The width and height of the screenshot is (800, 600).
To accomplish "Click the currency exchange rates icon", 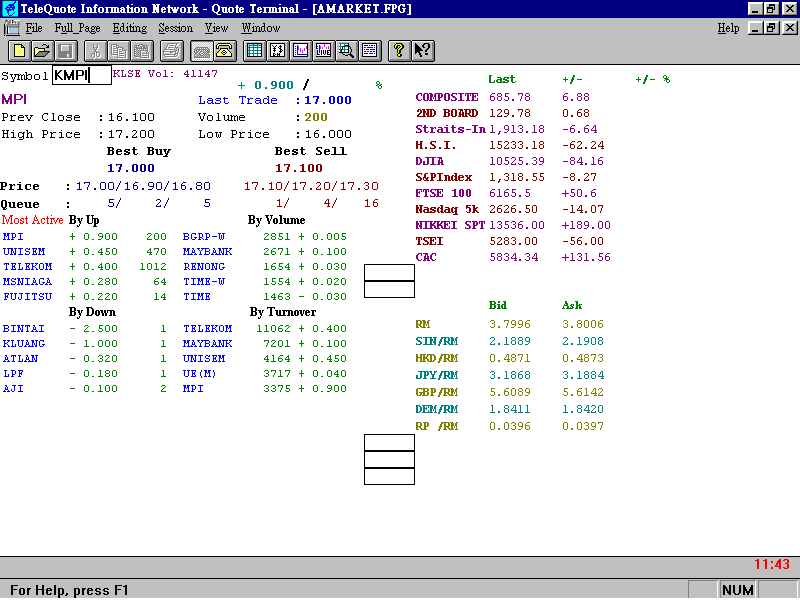I will (277, 51).
